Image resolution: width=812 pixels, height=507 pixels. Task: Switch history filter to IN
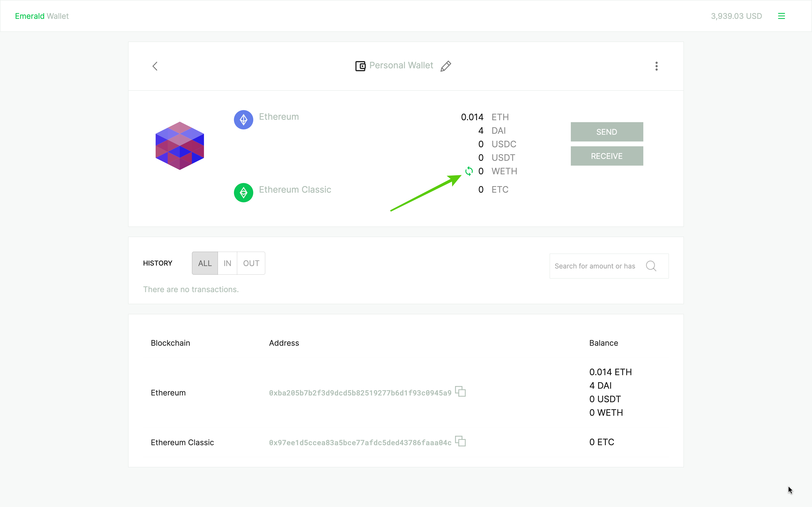pyautogui.click(x=227, y=263)
